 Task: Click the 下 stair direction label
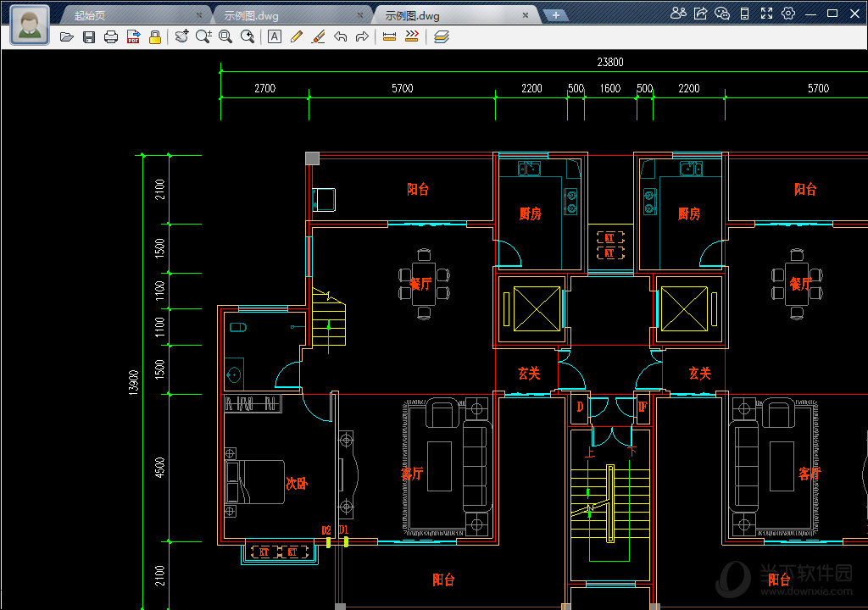(x=632, y=451)
